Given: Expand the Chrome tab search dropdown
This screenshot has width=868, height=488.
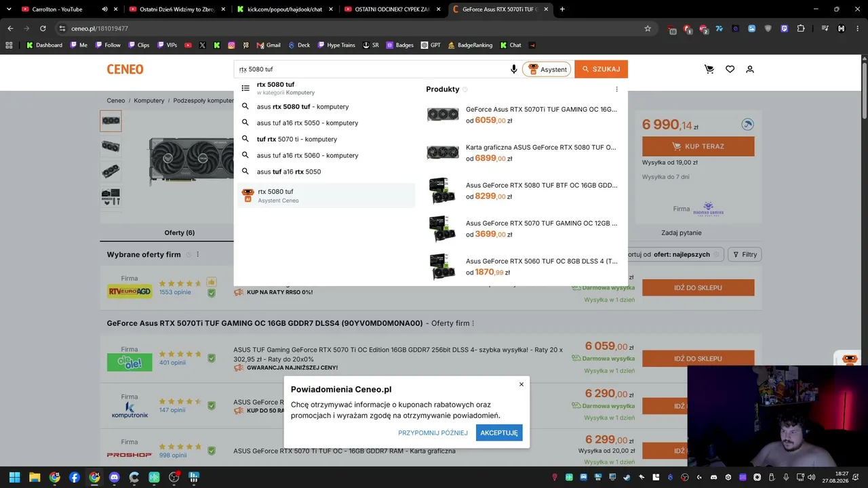Looking at the screenshot, I should point(9,9).
